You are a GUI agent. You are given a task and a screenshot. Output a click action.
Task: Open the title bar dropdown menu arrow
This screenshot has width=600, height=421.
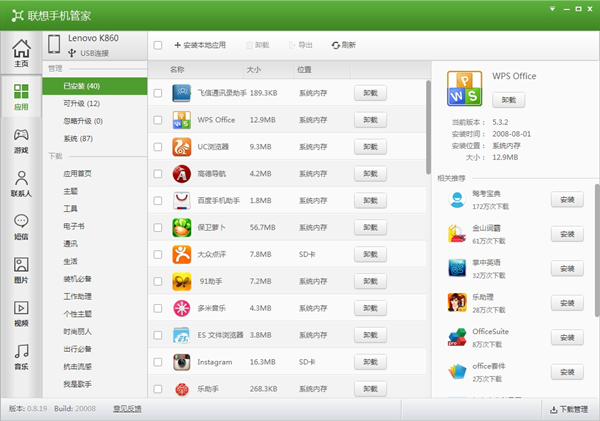tap(552, 8)
